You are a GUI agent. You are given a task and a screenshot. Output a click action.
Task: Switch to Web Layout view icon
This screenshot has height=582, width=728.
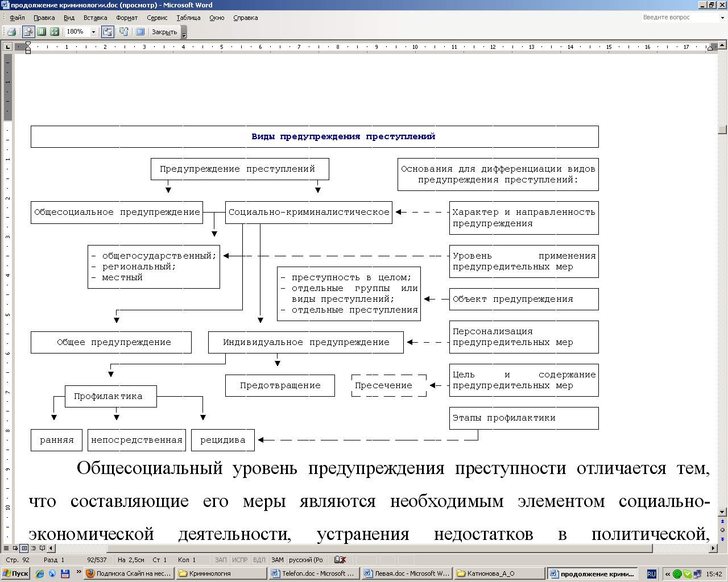(x=15, y=548)
